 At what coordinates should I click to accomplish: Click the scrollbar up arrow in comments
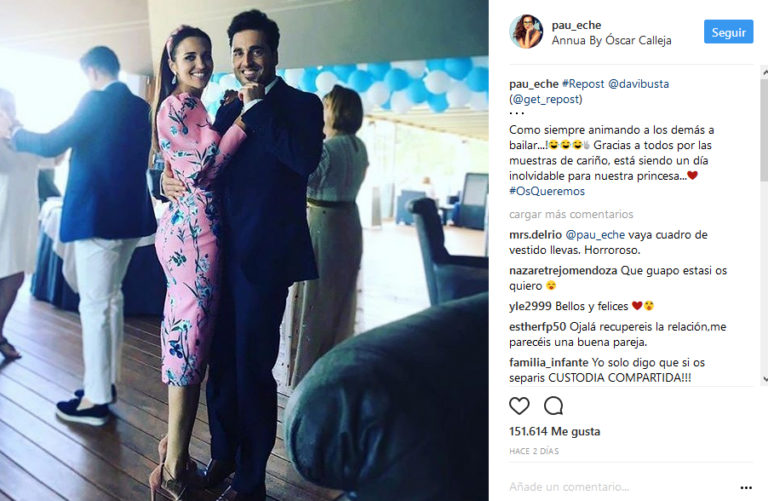(764, 72)
